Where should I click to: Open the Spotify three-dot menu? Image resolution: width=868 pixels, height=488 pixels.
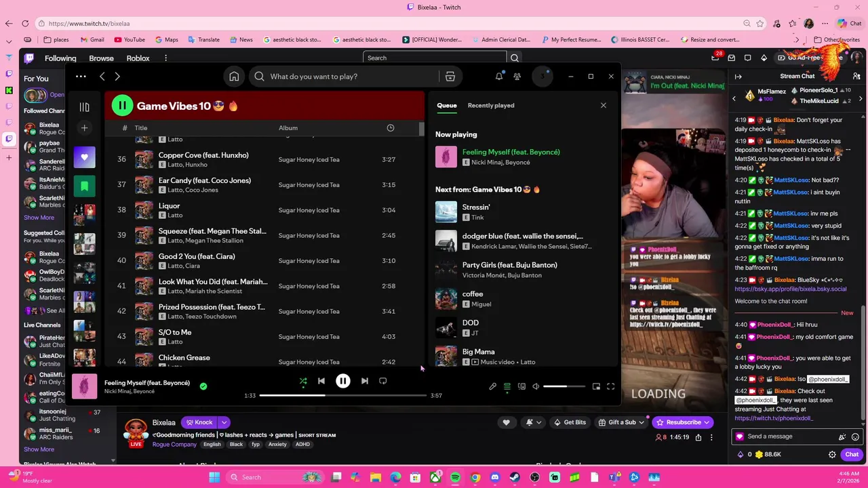coord(81,77)
